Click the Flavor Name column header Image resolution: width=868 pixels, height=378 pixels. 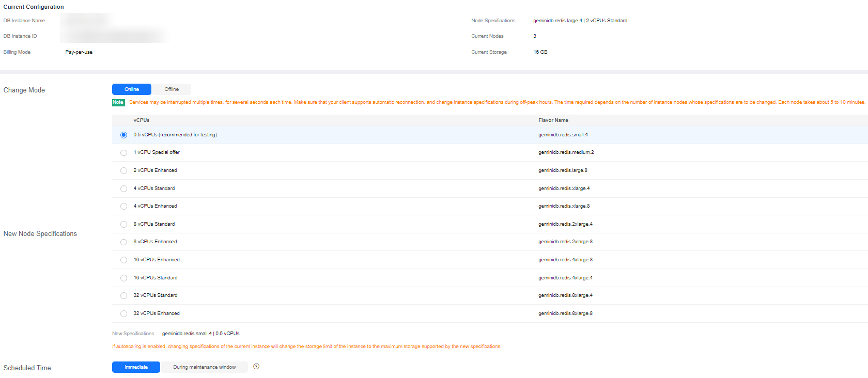coord(553,120)
